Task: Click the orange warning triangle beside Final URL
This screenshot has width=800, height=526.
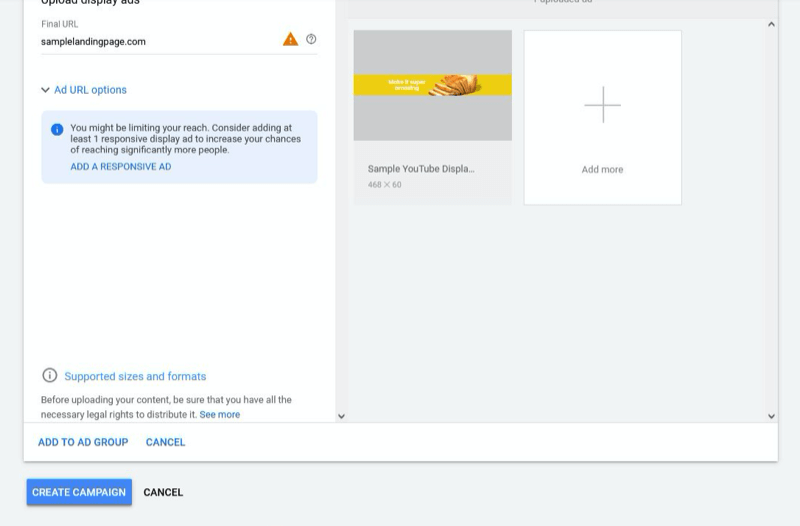Action: [290, 39]
